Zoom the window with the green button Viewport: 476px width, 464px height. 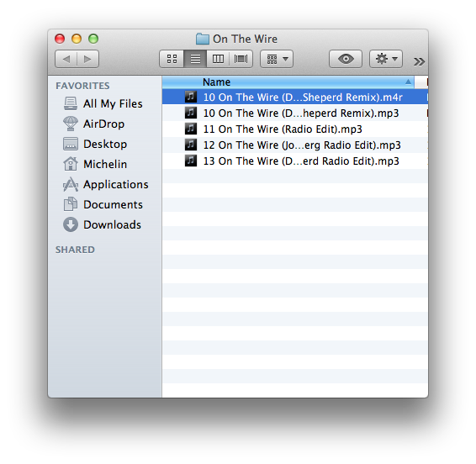pyautogui.click(x=93, y=39)
